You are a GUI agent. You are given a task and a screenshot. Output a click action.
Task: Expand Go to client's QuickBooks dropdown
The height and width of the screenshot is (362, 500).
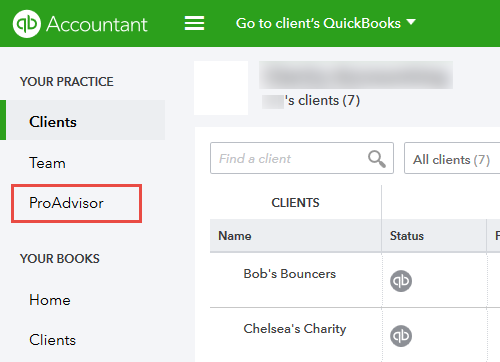click(x=326, y=23)
